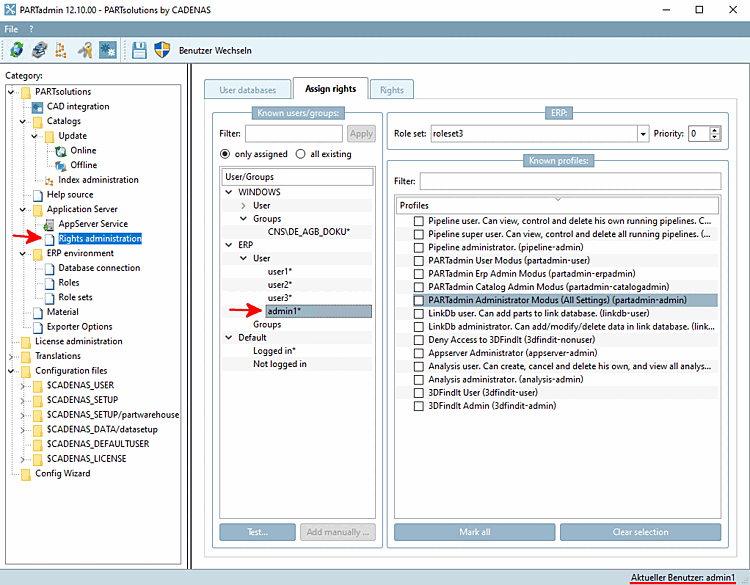
Task: Collapse the Default node in User/Groups
Action: pyautogui.click(x=229, y=338)
